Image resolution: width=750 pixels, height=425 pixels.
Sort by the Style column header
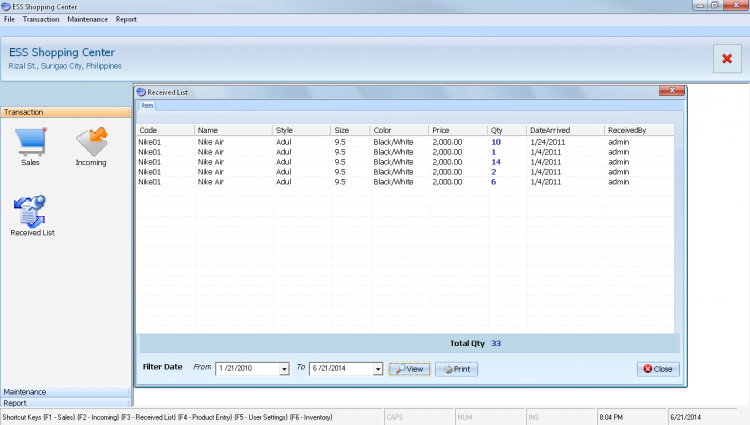click(302, 130)
